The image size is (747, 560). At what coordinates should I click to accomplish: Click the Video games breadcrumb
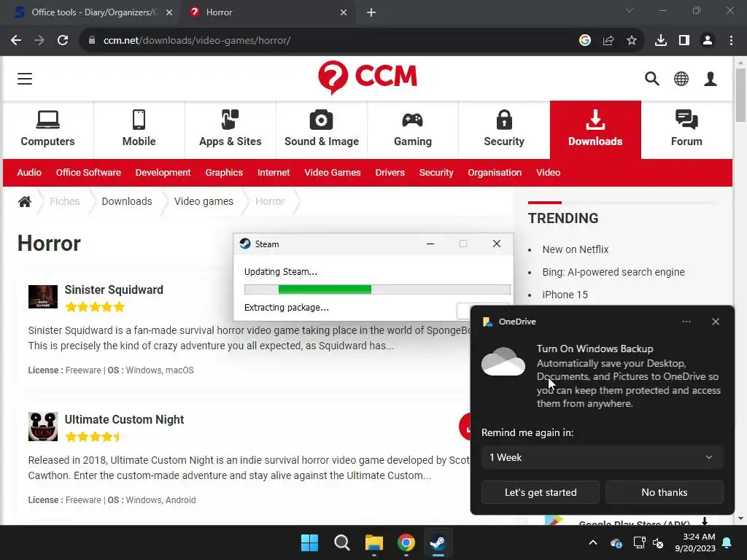click(204, 201)
